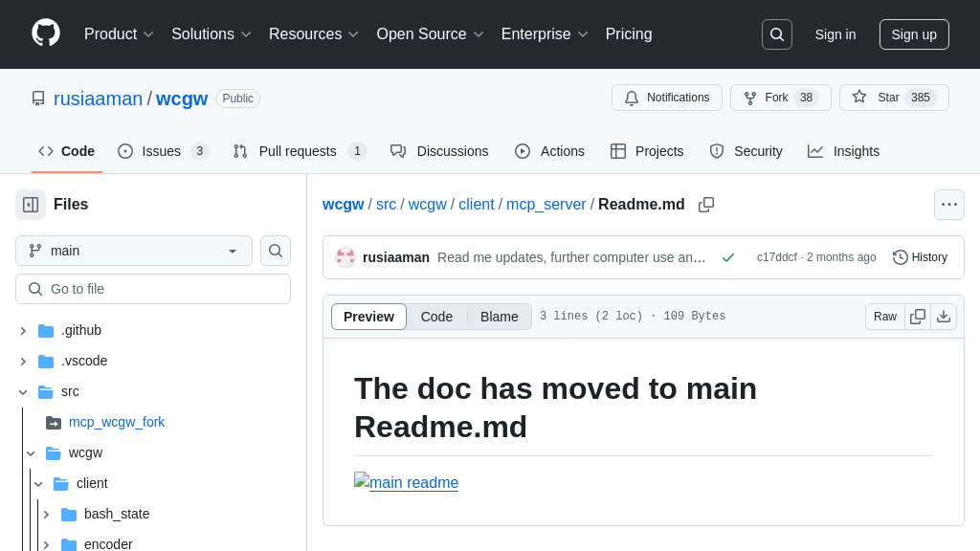Download the raw file icon

click(944, 317)
